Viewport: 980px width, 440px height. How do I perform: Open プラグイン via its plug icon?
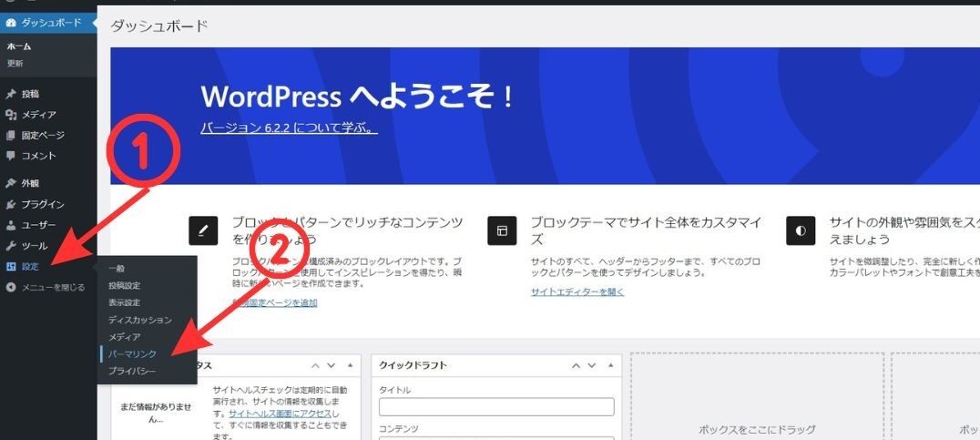tap(10, 204)
